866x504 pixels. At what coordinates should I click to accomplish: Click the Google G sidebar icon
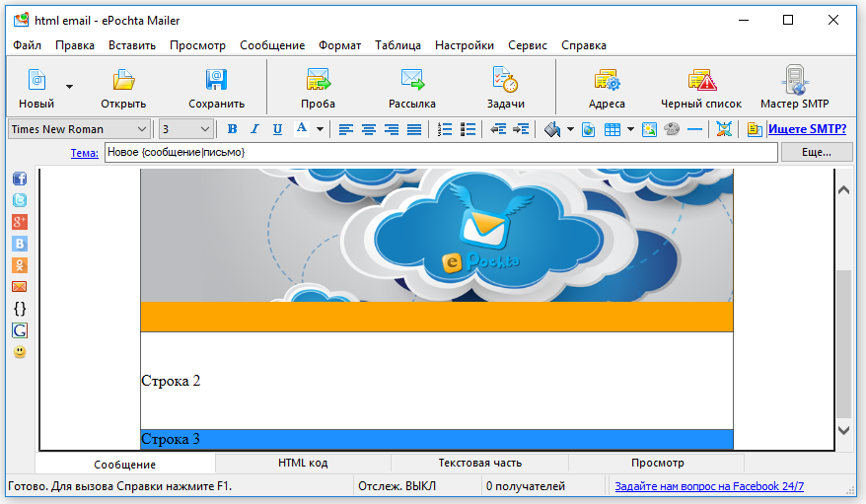coord(20,330)
